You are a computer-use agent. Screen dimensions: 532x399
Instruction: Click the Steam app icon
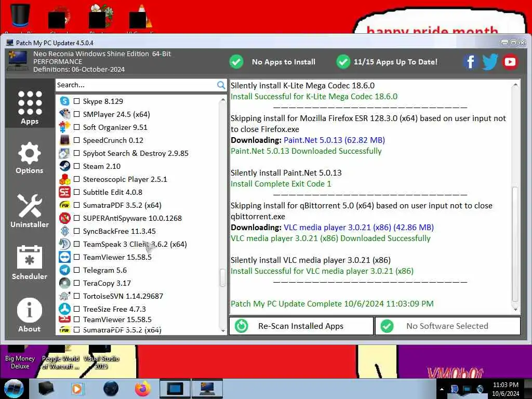click(x=64, y=166)
